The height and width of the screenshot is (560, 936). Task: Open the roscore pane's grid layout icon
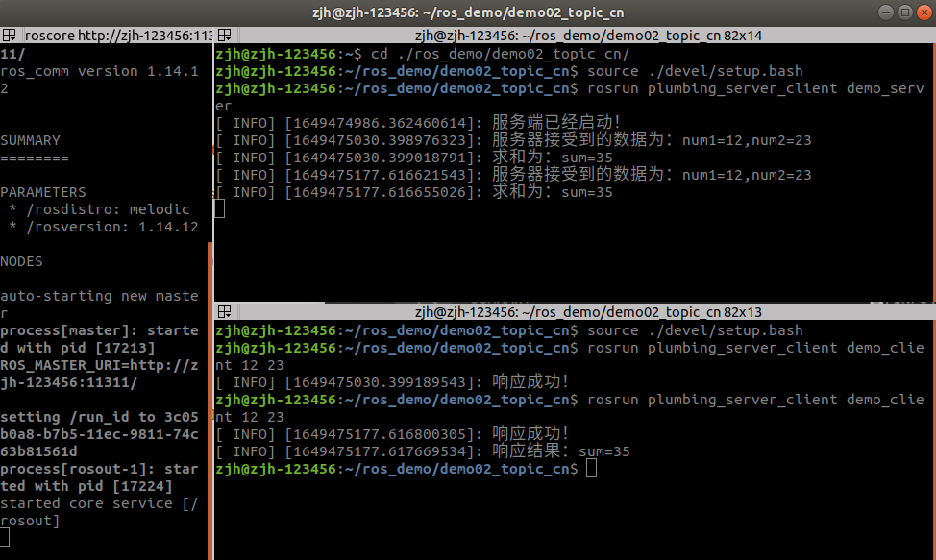pyautogui.click(x=9, y=36)
